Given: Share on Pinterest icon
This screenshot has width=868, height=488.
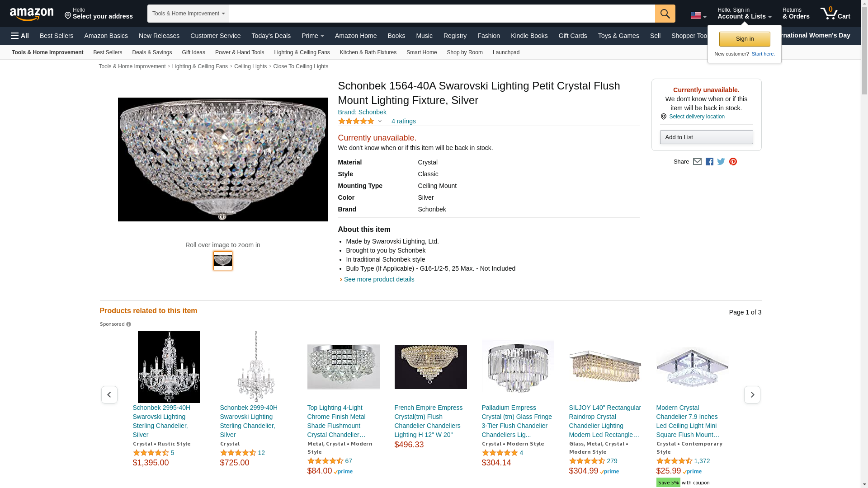Looking at the screenshot, I should [x=733, y=162].
